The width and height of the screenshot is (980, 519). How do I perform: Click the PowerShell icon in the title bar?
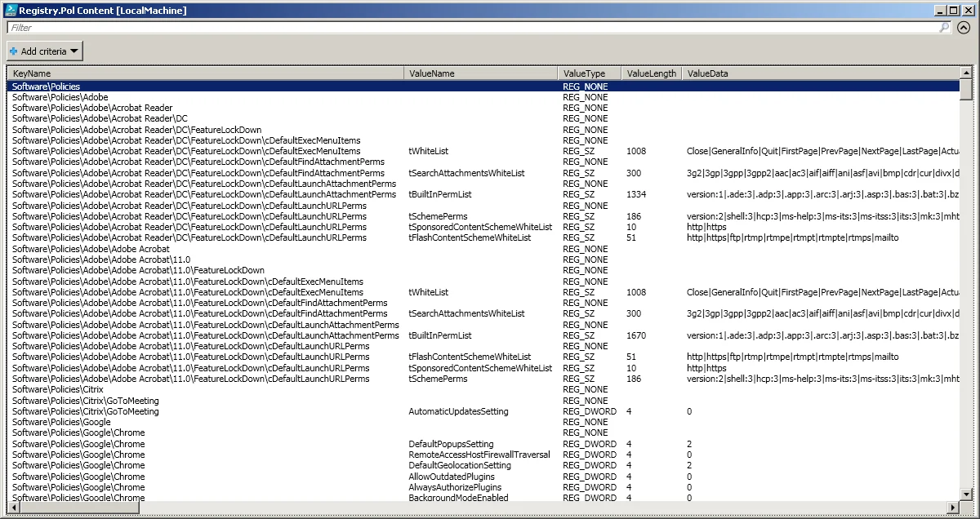click(11, 10)
